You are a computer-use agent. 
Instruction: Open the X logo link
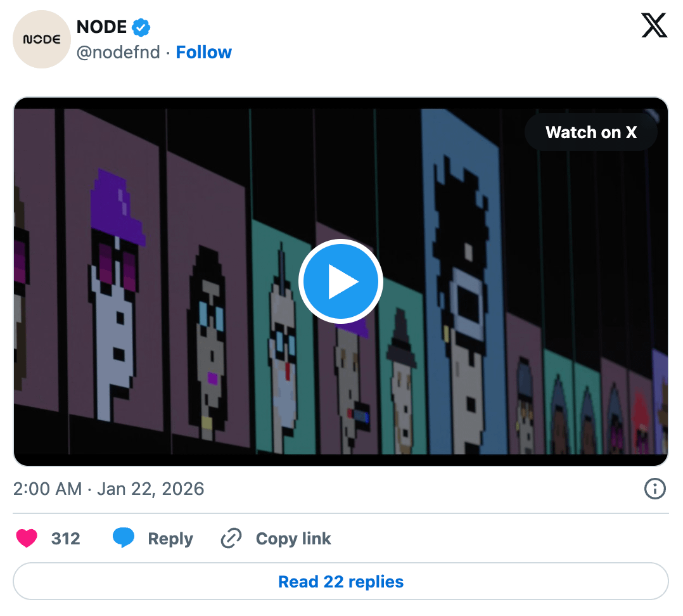[654, 26]
